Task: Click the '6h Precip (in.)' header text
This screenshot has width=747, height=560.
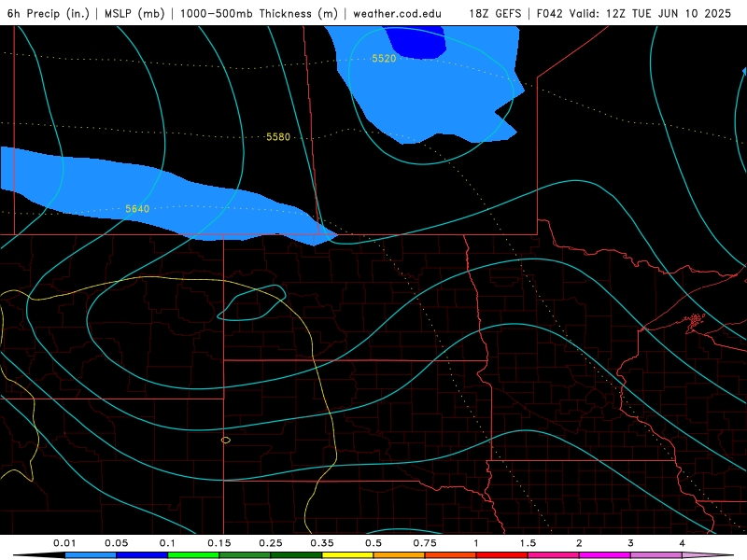Action: [49, 13]
